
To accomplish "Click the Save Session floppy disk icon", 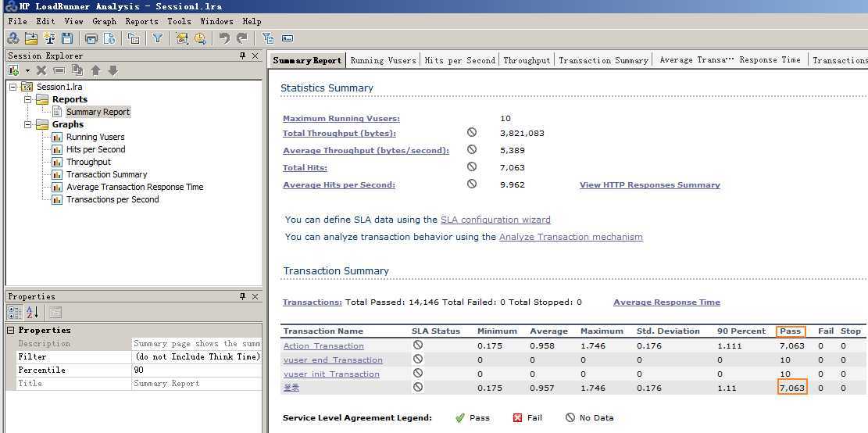I will (67, 38).
